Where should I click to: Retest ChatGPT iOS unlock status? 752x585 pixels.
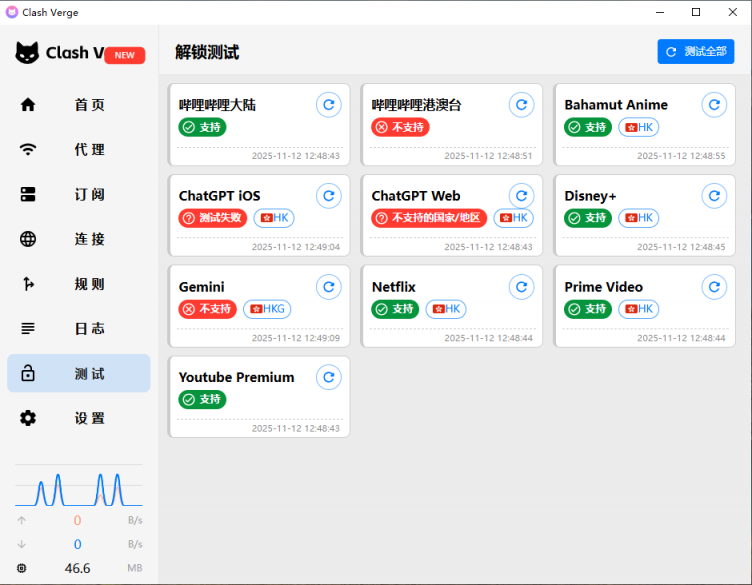click(328, 196)
